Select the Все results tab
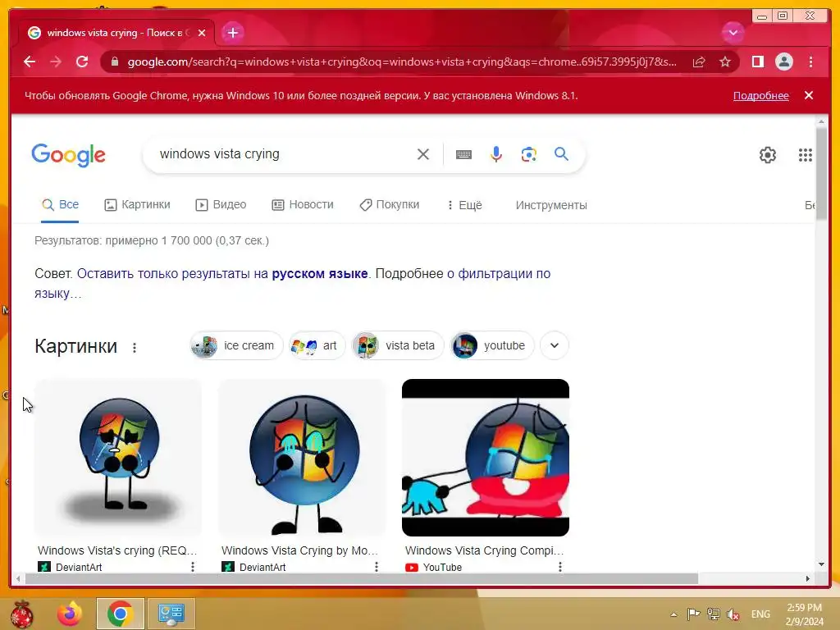 [x=60, y=204]
